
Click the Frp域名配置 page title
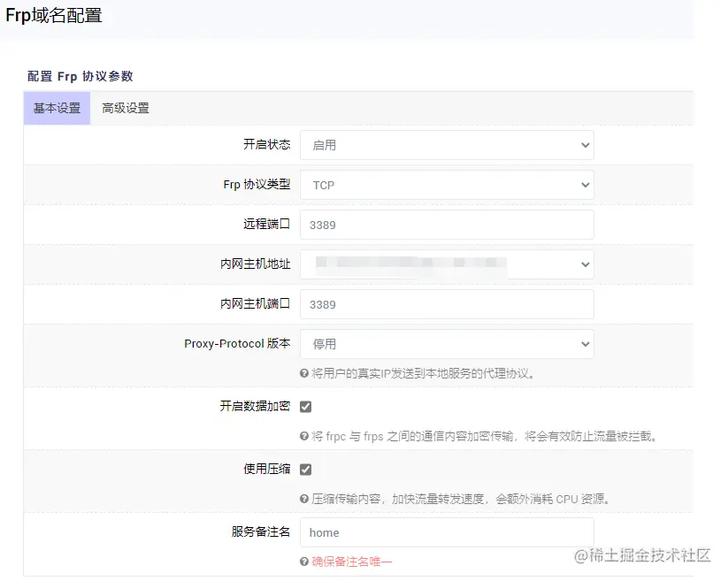point(54,15)
